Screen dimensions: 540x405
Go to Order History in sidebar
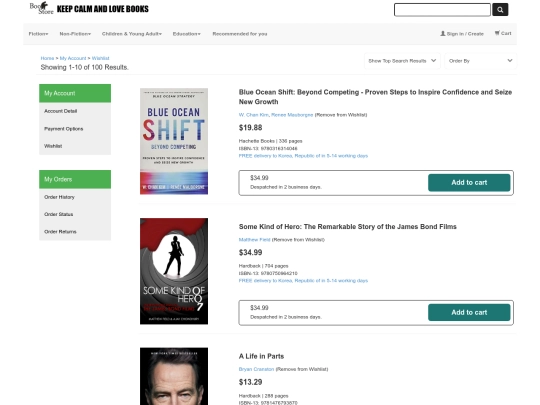[59, 197]
